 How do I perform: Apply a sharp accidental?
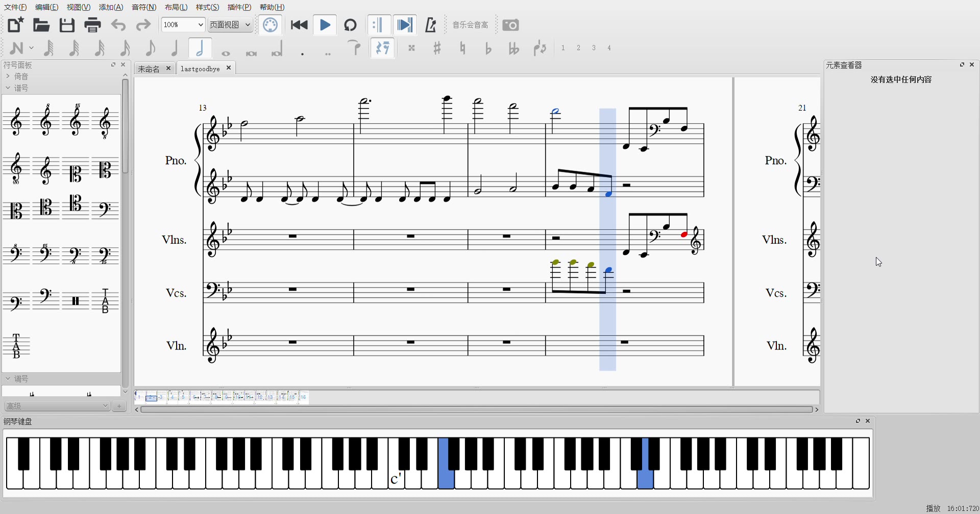click(x=437, y=48)
